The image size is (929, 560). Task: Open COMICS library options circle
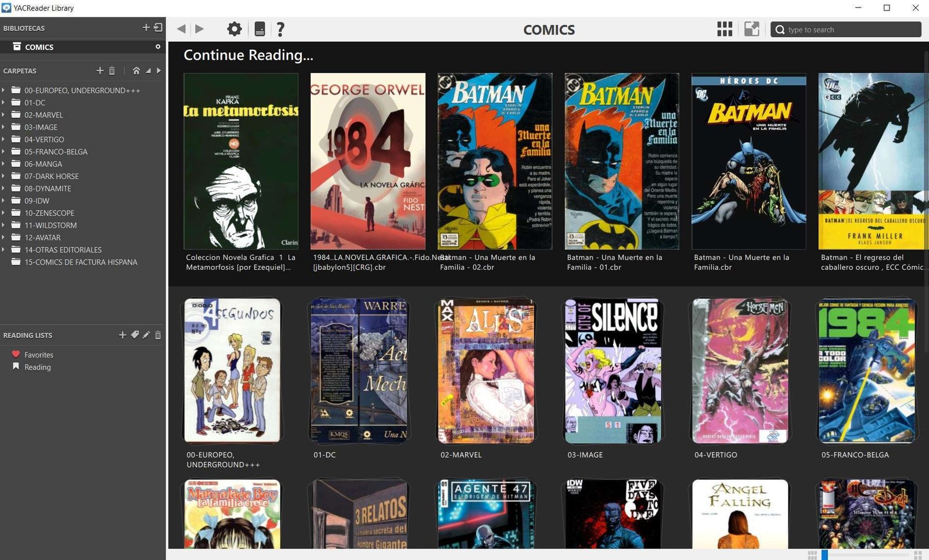(x=157, y=46)
